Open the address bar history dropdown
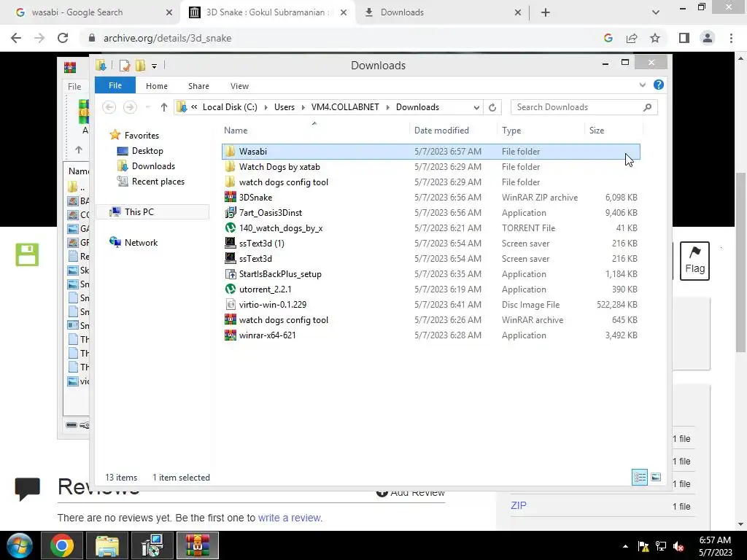Screen dimensions: 747x560 [x=476, y=108]
